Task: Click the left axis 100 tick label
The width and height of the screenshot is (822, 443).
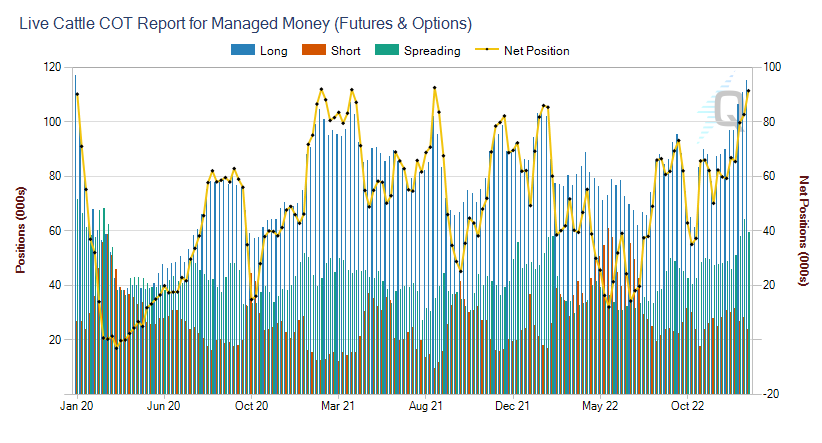Action: pyautogui.click(x=52, y=122)
